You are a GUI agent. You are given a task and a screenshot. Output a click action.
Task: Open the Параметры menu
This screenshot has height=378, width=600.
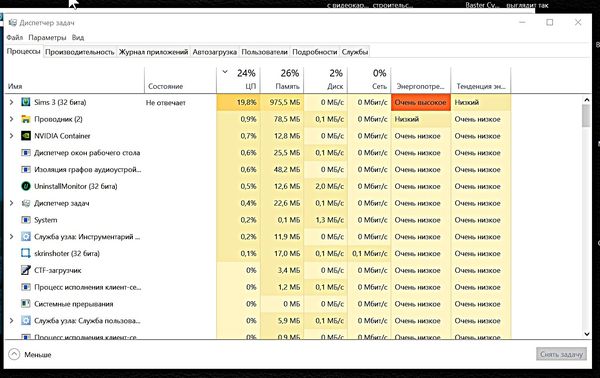[47, 37]
